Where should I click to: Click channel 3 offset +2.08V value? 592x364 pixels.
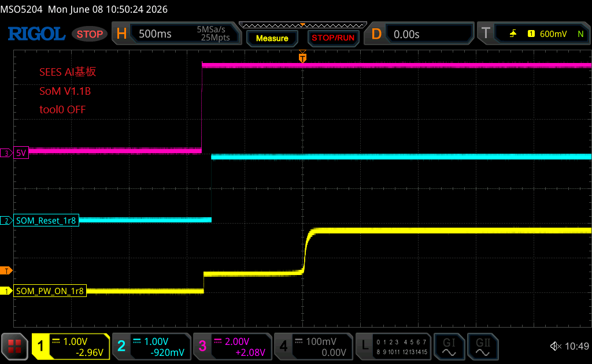coord(250,352)
